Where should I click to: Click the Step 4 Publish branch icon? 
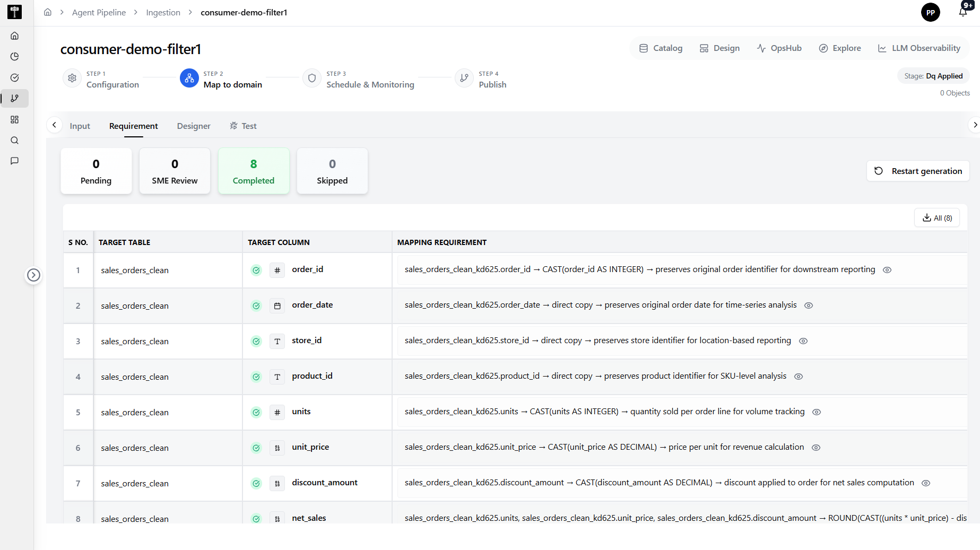[464, 78]
